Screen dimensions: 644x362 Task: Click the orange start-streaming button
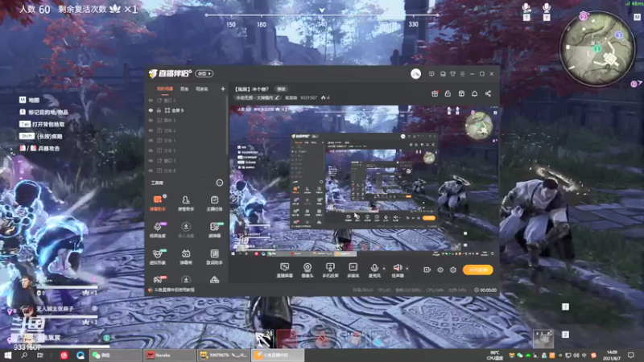[477, 269]
